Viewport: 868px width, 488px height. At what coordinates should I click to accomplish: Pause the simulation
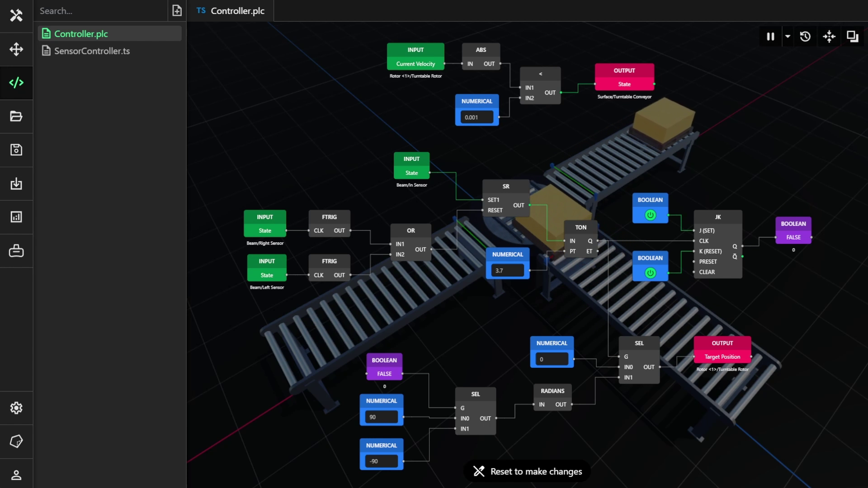(x=770, y=37)
